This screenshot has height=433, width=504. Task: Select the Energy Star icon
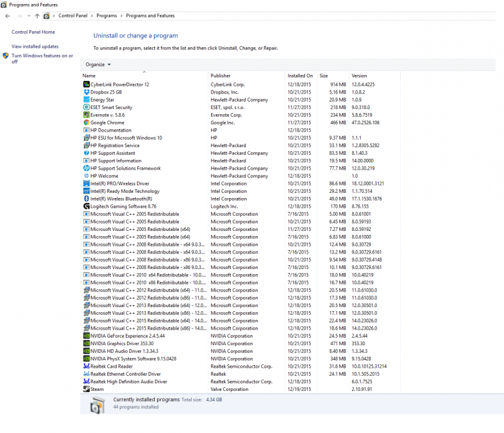click(x=86, y=100)
